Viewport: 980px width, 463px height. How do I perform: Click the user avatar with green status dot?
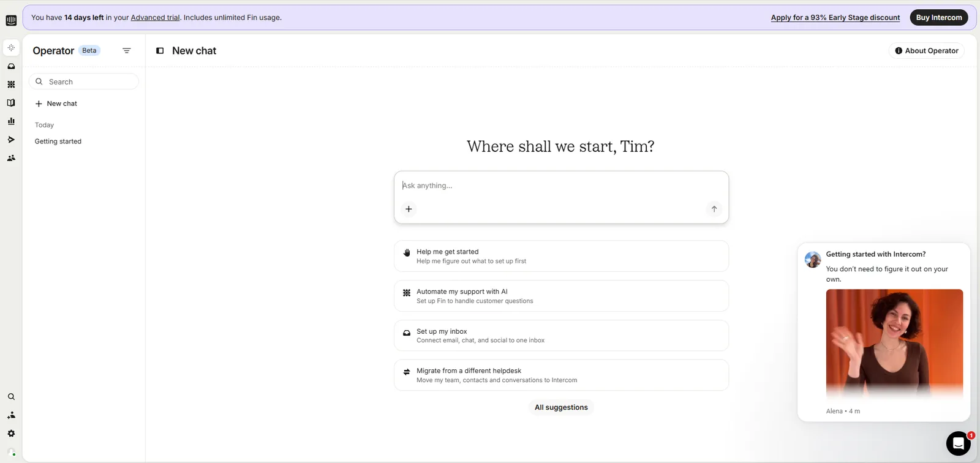point(11,453)
